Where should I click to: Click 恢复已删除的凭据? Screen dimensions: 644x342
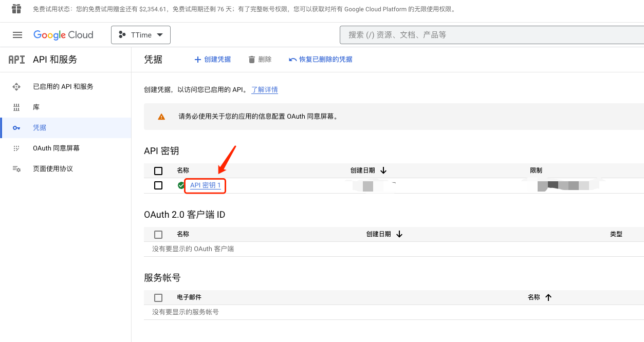pos(321,60)
